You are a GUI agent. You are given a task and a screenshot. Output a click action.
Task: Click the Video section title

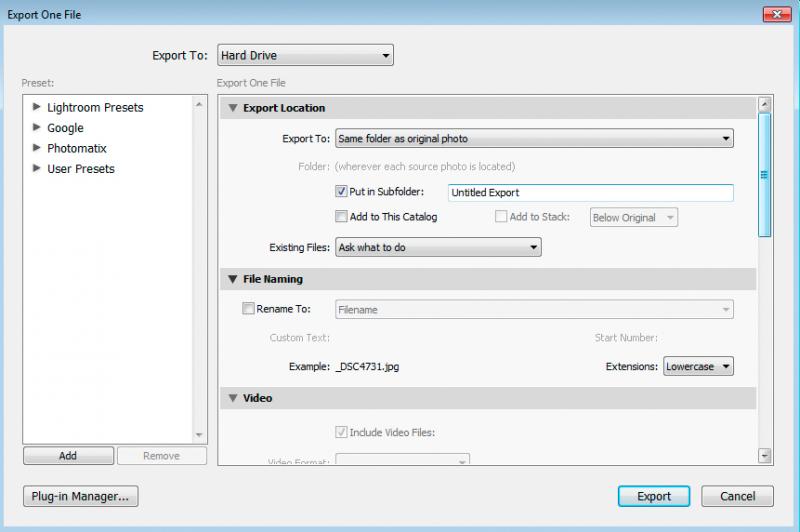pyautogui.click(x=258, y=398)
